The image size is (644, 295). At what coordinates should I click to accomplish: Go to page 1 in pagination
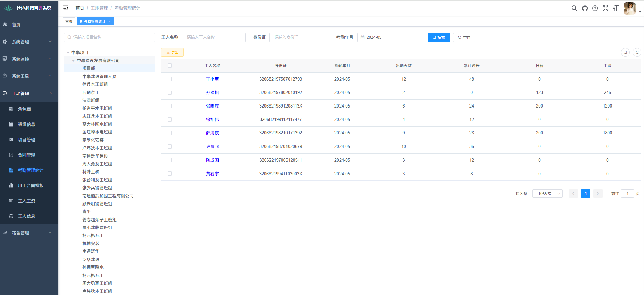pyautogui.click(x=586, y=194)
